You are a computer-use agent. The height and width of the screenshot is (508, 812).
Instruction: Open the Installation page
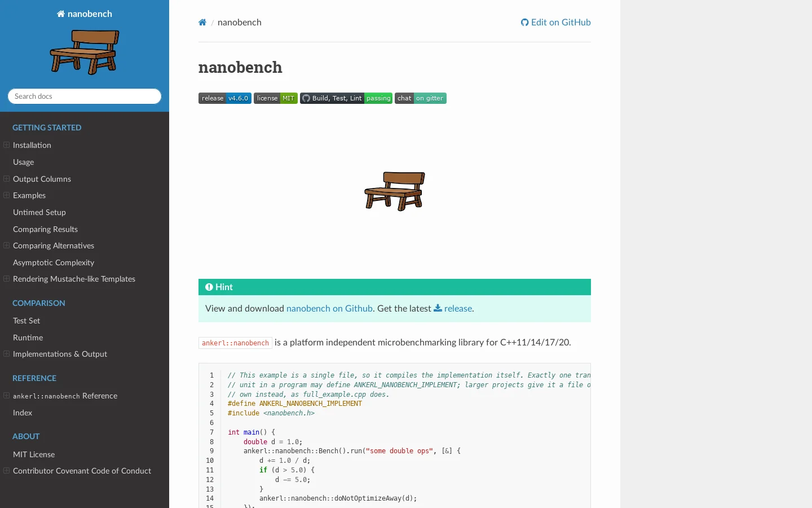[32, 145]
